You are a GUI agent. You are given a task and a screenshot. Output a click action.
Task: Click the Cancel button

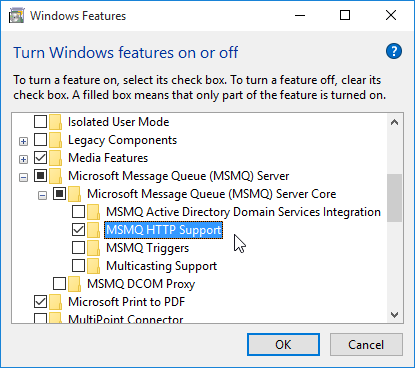[x=366, y=345]
